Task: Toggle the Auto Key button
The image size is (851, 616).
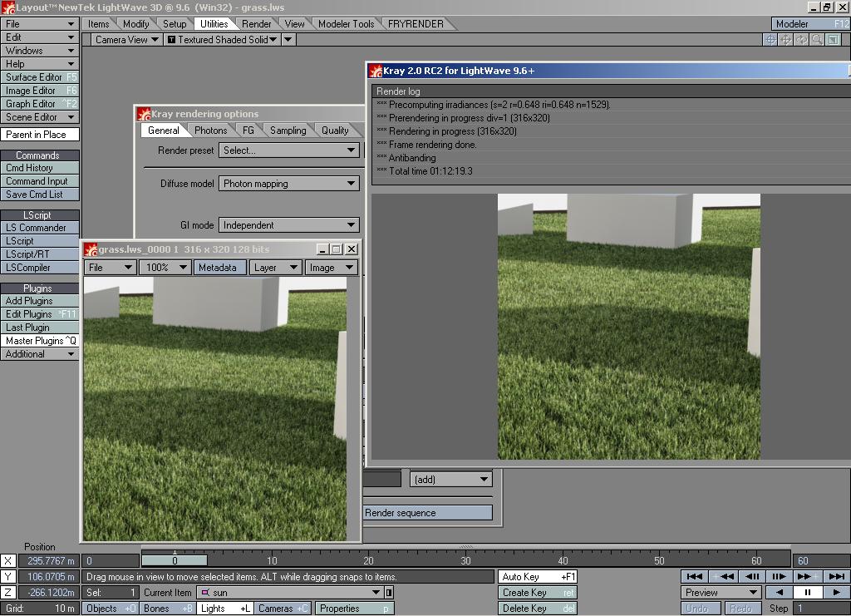Action: coord(538,576)
